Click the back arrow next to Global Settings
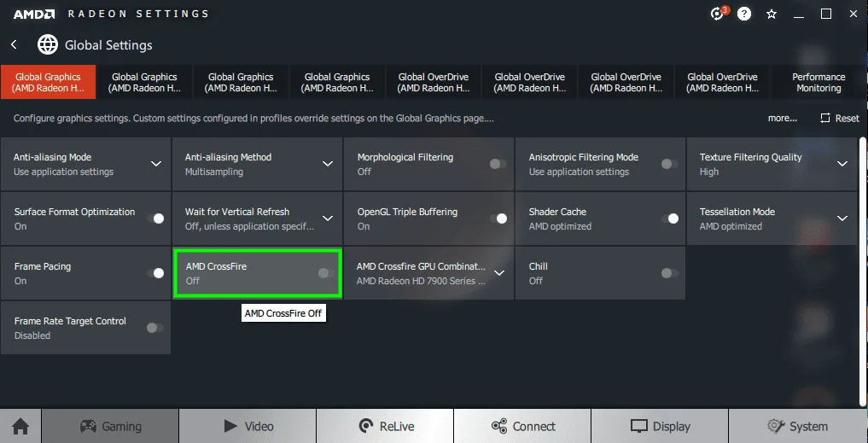 tap(14, 45)
